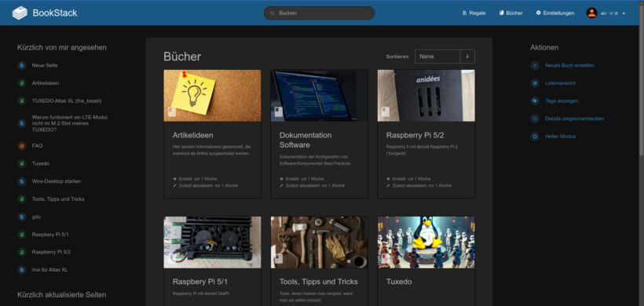Click book icon beside TUXEDO Atlas XL
The width and height of the screenshot is (644, 306).
click(x=22, y=100)
